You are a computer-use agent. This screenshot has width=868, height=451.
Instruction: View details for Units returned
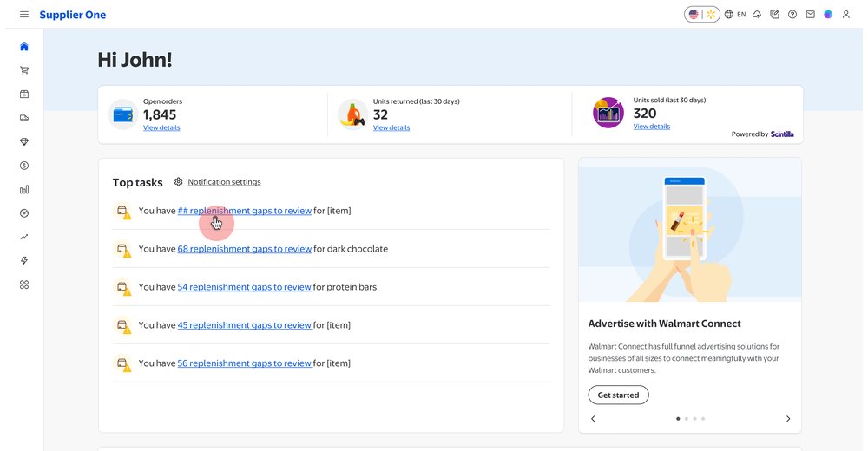pos(391,127)
